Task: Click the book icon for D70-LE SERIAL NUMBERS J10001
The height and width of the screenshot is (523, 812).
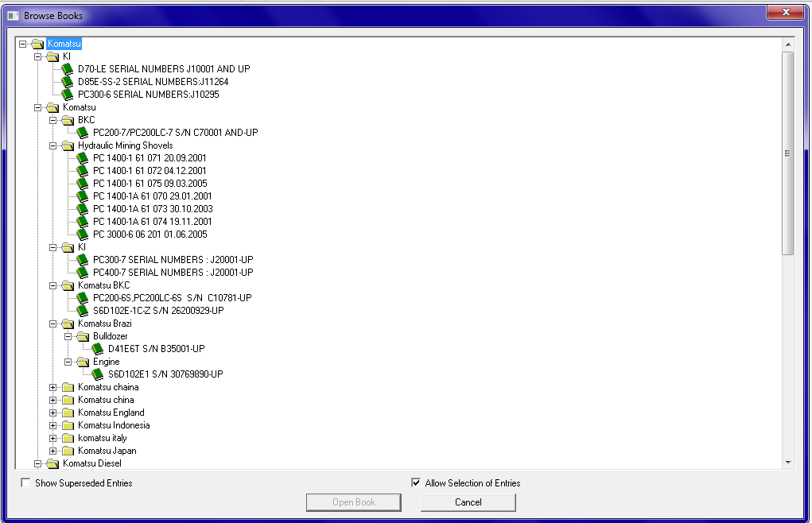Action: pyautogui.click(x=68, y=69)
